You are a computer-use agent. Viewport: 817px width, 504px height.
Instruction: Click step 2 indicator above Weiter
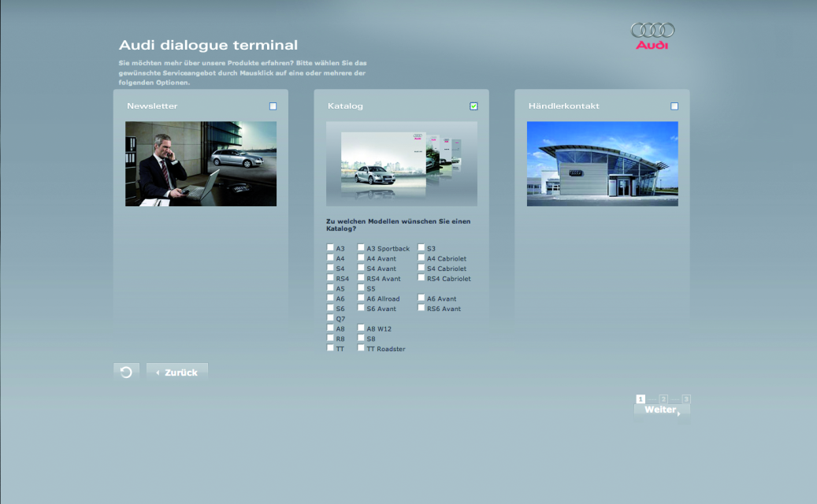[663, 398]
